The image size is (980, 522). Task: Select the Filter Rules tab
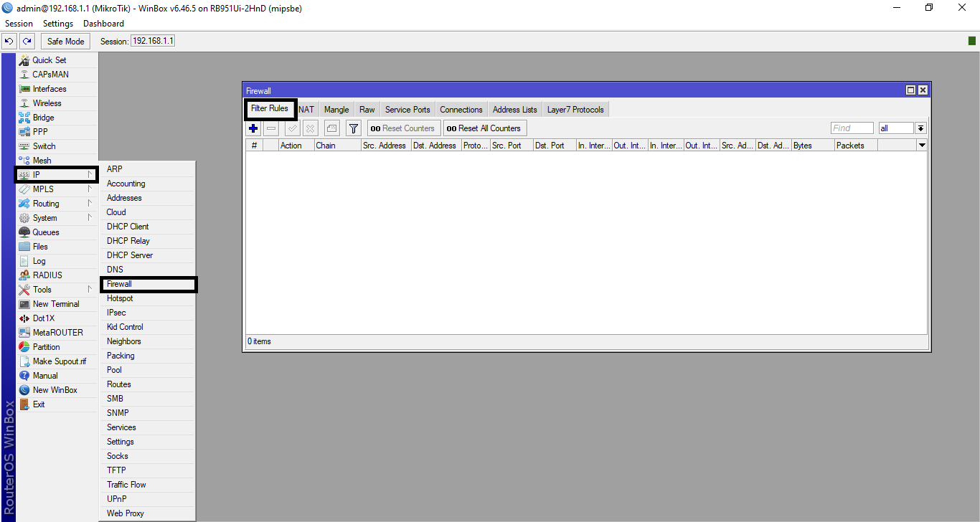[x=270, y=108]
